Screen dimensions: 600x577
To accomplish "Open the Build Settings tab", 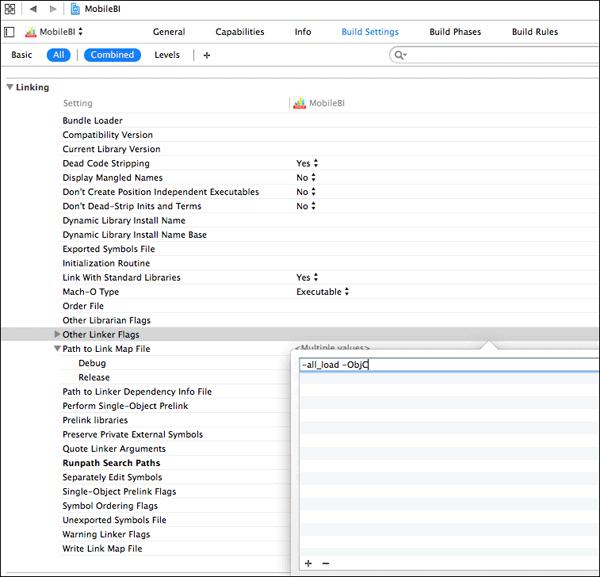I will coord(370,32).
